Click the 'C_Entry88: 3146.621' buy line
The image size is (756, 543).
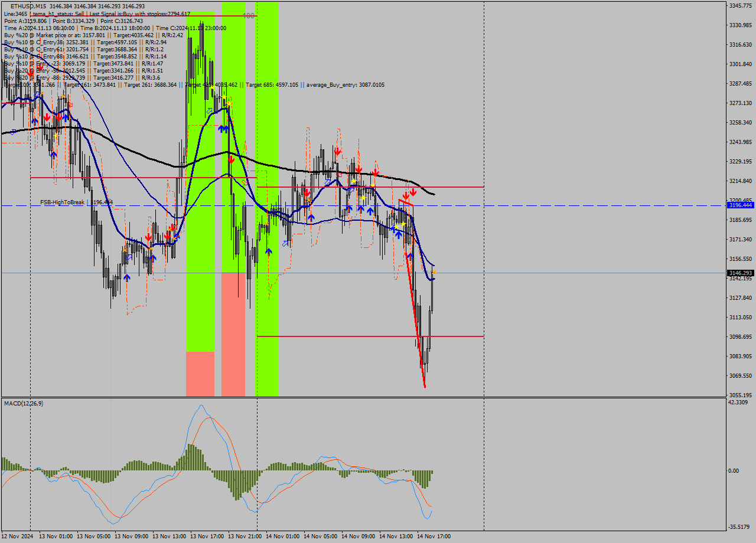point(85,56)
